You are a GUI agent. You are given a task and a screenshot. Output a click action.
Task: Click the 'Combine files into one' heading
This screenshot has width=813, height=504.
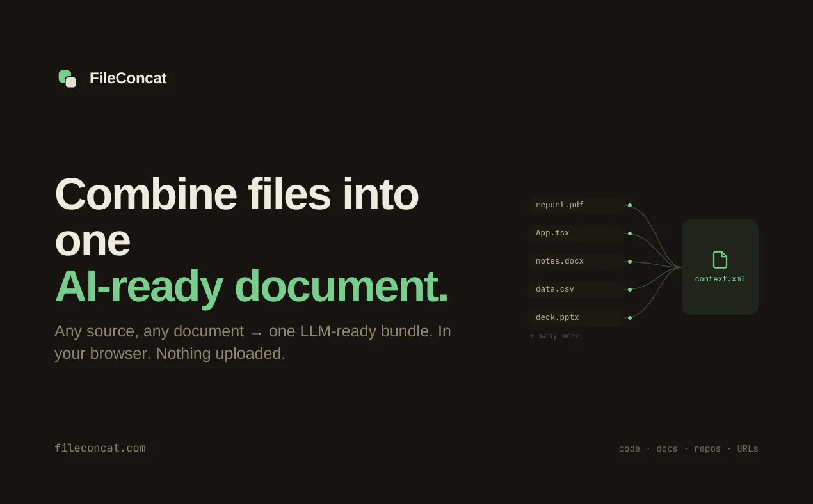tap(237, 217)
